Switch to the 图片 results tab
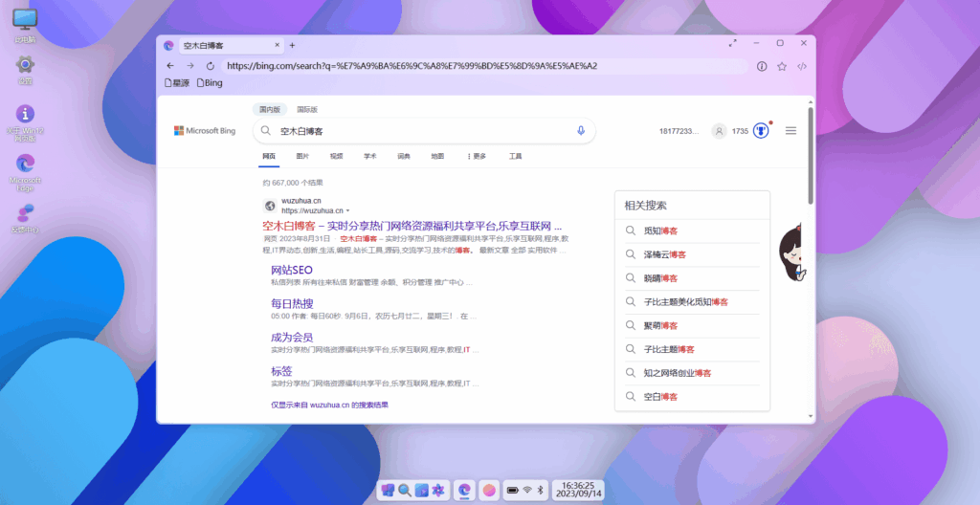980x505 pixels. (302, 156)
